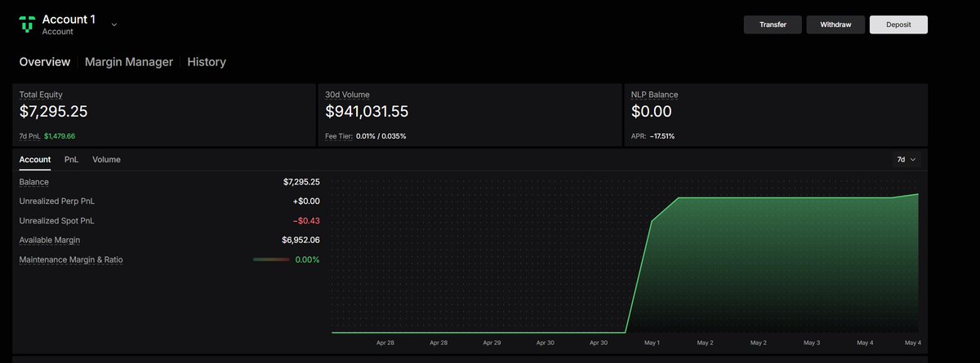980x363 pixels.
Task: Click the $6,952.06 available margin value
Action: (x=301, y=240)
